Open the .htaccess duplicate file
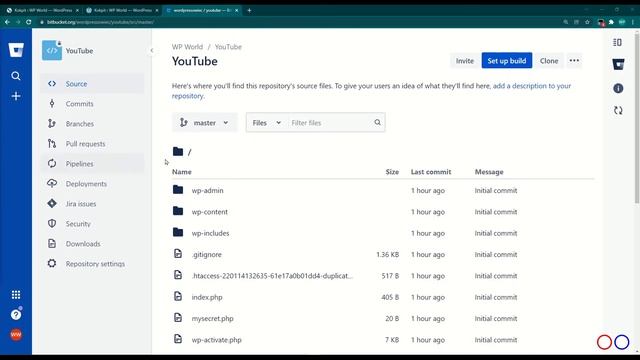This screenshot has width=640, height=360. 272,276
